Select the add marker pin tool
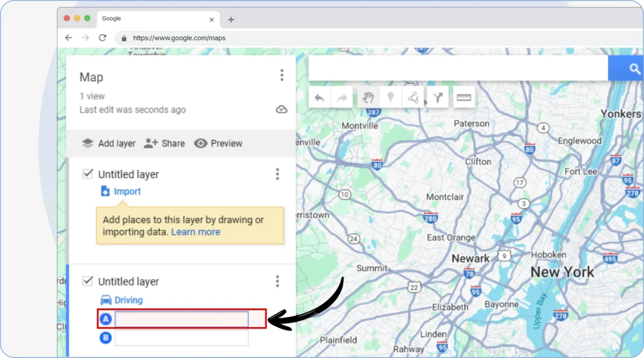This screenshot has width=644, height=358. coord(390,98)
